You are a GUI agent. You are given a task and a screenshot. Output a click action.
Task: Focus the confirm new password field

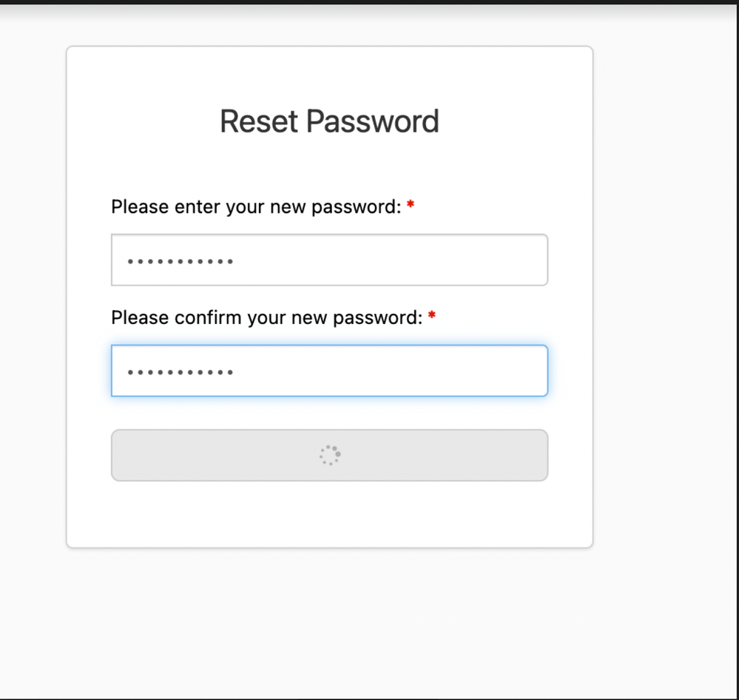pyautogui.click(x=329, y=371)
